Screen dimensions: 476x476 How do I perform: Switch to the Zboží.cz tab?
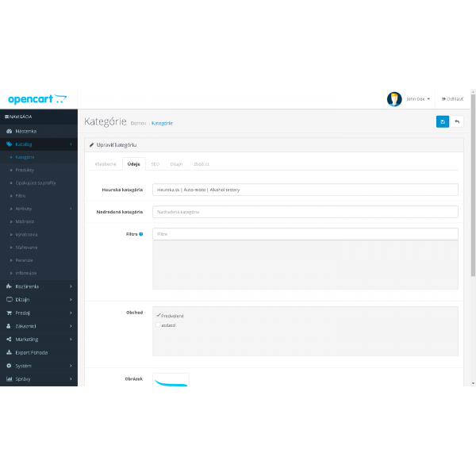pos(202,164)
